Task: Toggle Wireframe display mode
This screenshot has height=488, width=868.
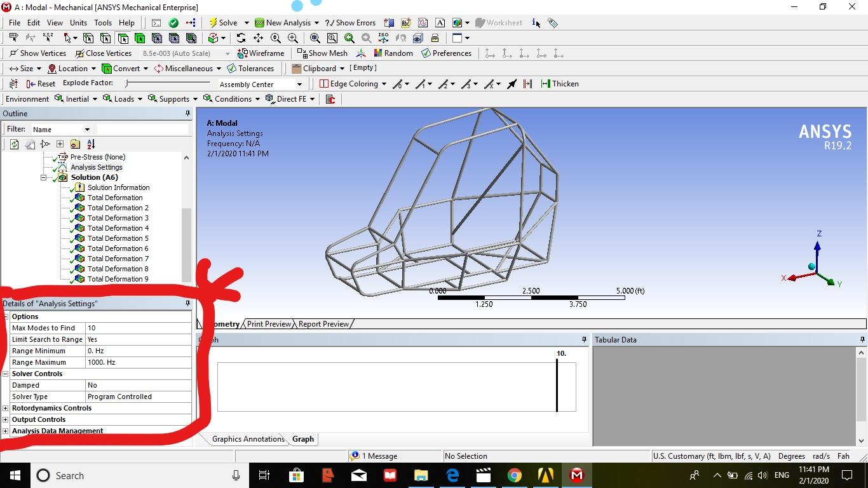Action: coord(261,53)
